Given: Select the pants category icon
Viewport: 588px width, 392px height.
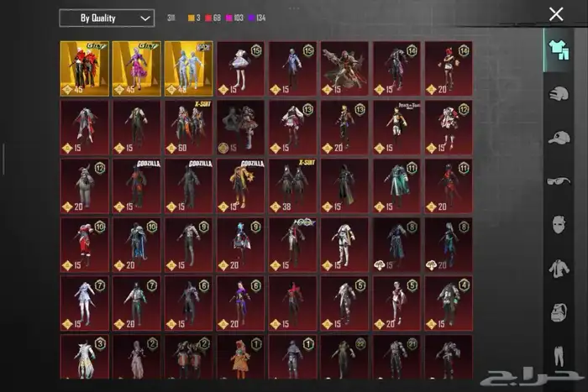Looking at the screenshot, I should [559, 357].
